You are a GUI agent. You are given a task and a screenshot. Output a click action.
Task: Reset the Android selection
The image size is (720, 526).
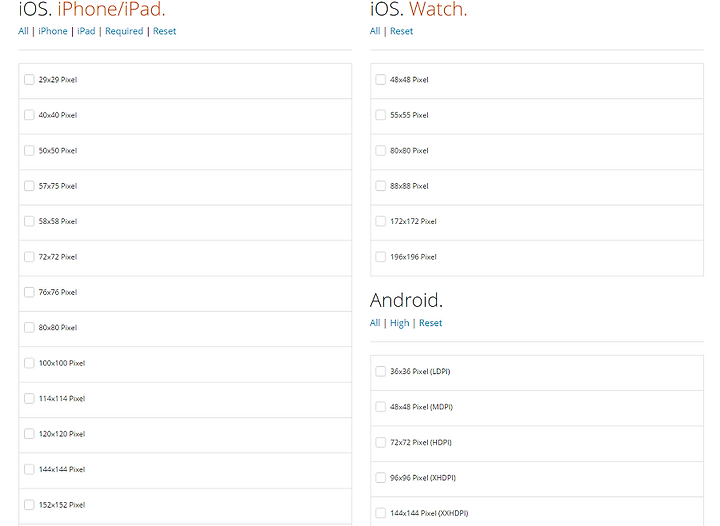click(x=430, y=323)
